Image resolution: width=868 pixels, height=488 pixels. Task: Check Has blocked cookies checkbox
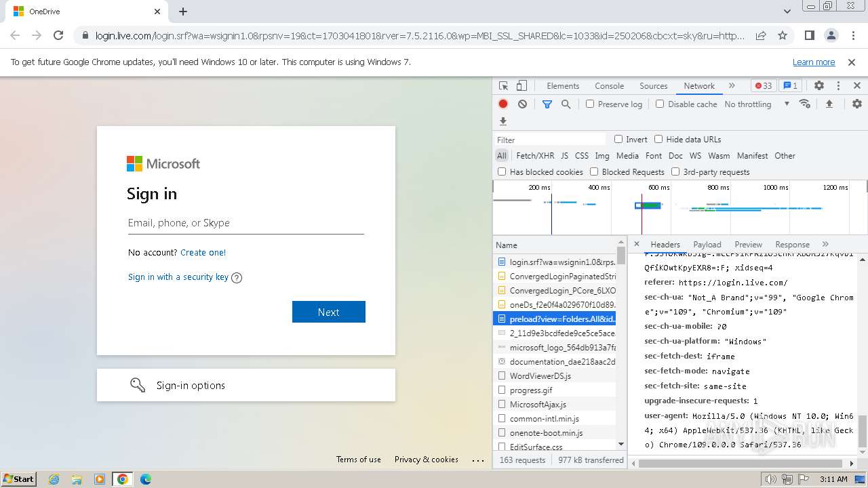pyautogui.click(x=502, y=171)
